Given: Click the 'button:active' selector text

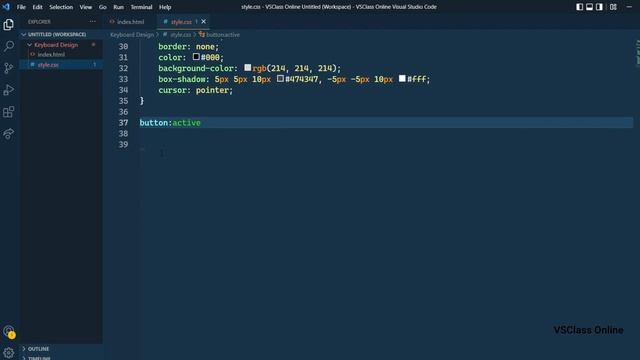Looking at the screenshot, I should point(170,122).
